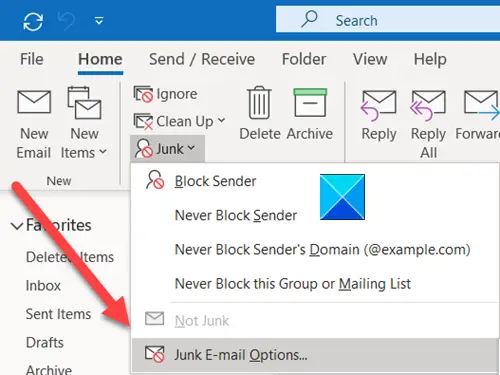Select the Inbox folder
This screenshot has width=500, height=375.
[43, 286]
